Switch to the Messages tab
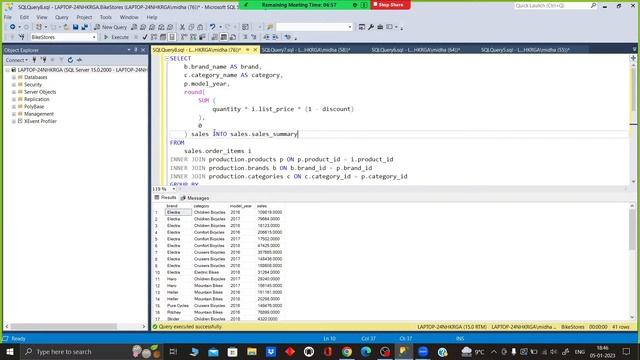Screen dimensions: 640x360 195,198
